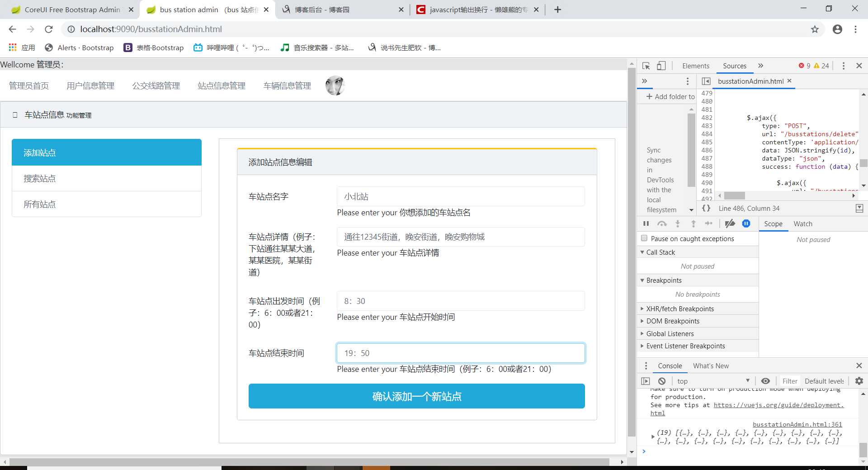Viewport: 868px width, 470px height.
Task: Click the step into function icon
Action: [677, 223]
